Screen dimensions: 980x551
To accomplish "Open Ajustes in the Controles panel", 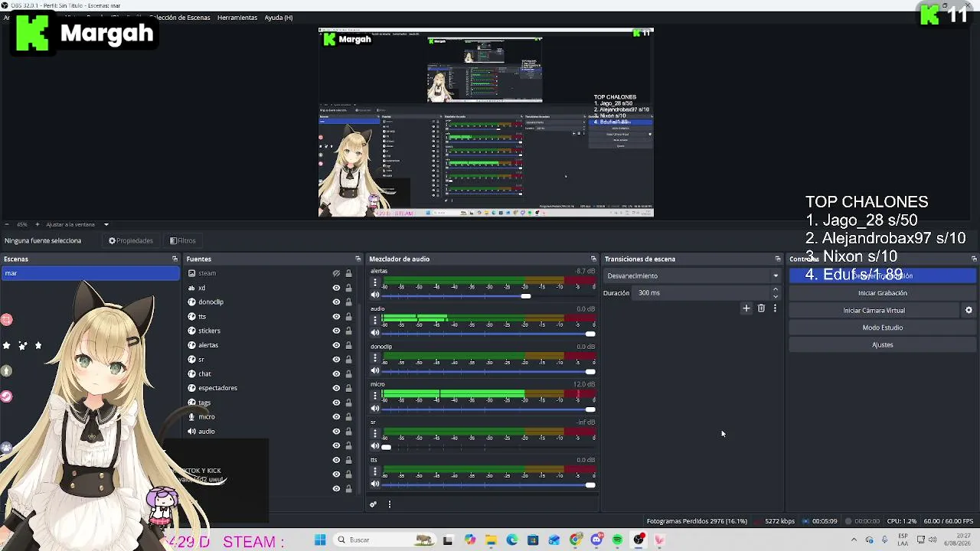I will pos(882,345).
